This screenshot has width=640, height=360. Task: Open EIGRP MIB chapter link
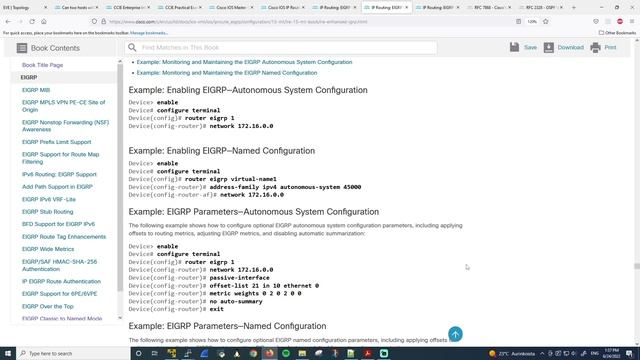pyautogui.click(x=36, y=90)
